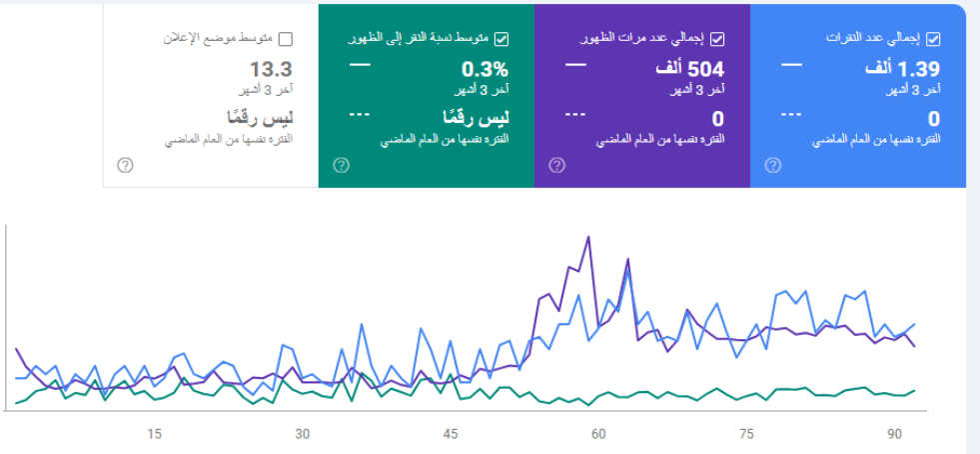Select the 0.3% average CTR value
Viewport: 980px width, 454px height.
485,70
